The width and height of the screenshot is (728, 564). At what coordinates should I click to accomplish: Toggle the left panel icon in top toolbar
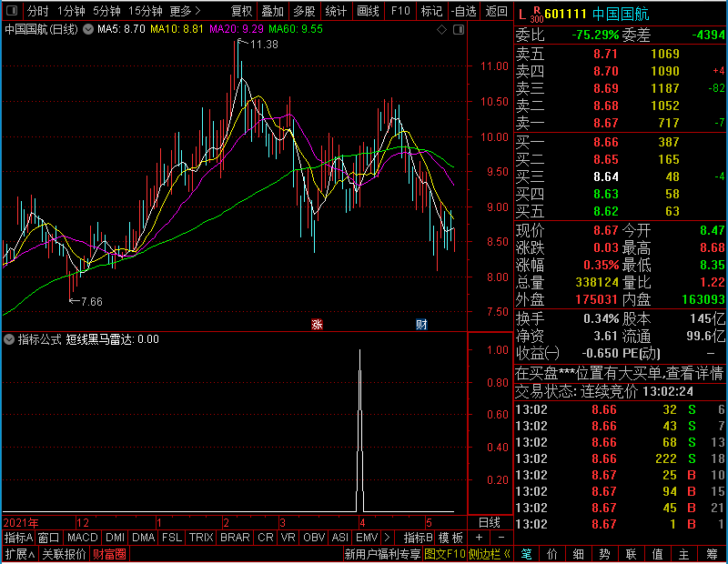point(13,11)
